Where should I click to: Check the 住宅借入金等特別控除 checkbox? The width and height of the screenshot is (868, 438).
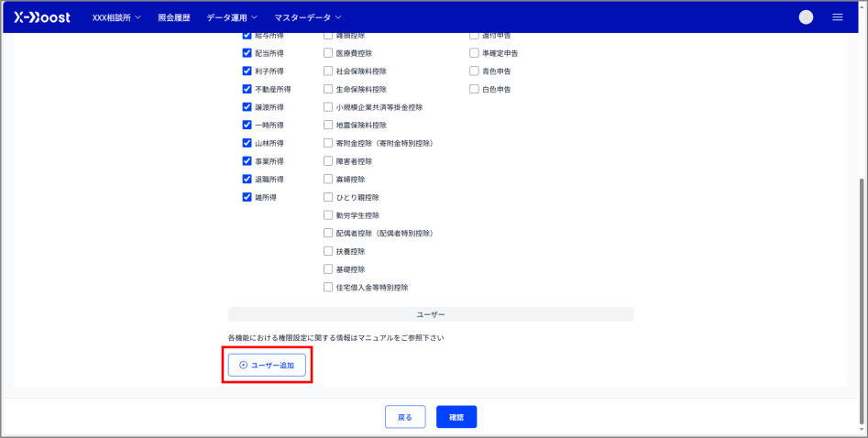[328, 288]
